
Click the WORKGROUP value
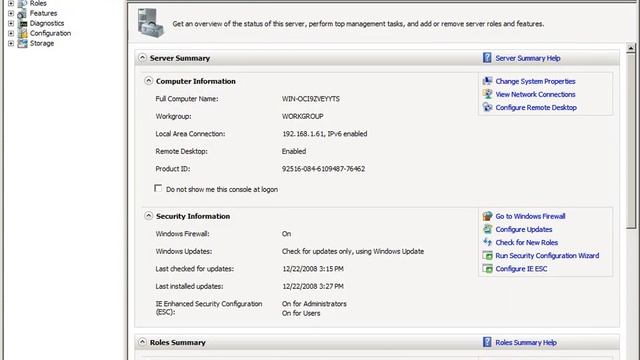pos(302,116)
